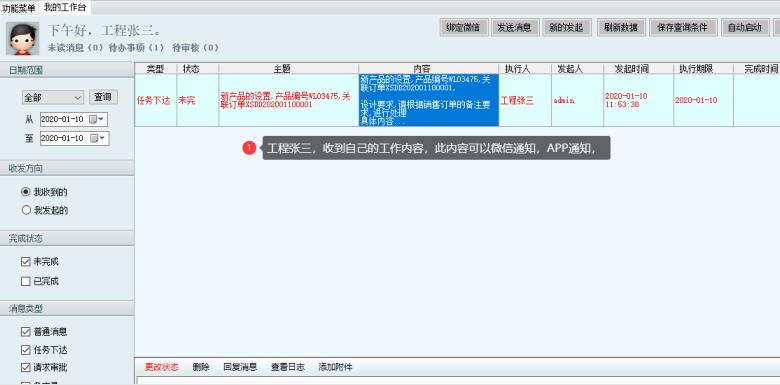The width and height of the screenshot is (780, 385).
Task: Click the user avatar picture
Action: tap(23, 38)
